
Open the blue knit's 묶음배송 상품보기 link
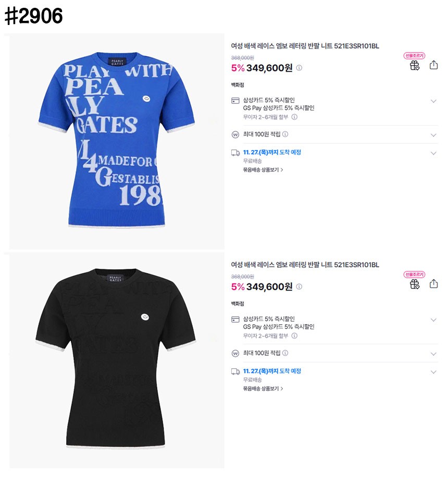(263, 170)
